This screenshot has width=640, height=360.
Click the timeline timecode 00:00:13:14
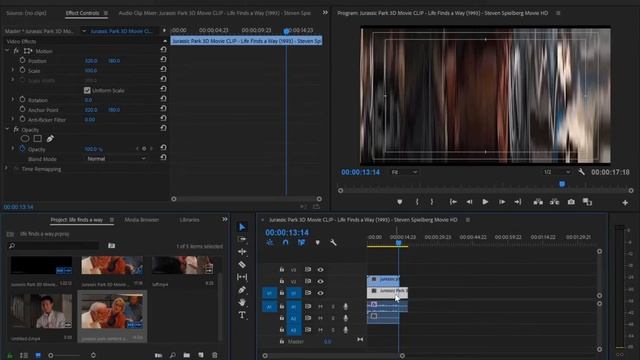click(x=287, y=232)
